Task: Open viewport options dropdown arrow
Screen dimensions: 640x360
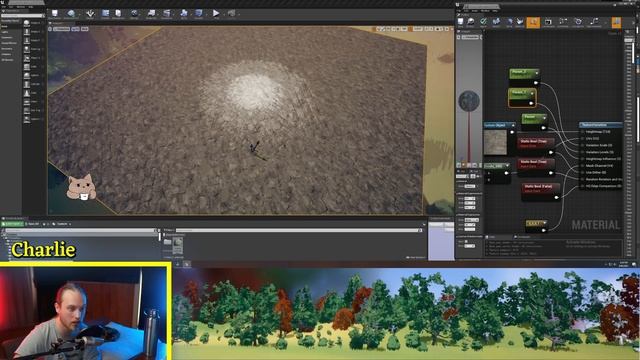Action: (x=50, y=29)
